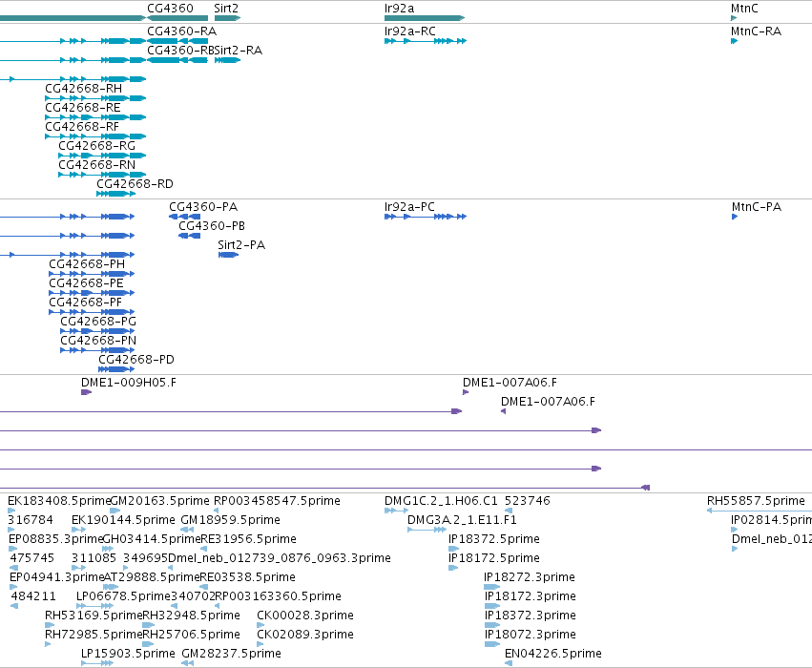The image size is (812, 668).
Task: Select protein CG42668-PN
Action: coord(98,341)
